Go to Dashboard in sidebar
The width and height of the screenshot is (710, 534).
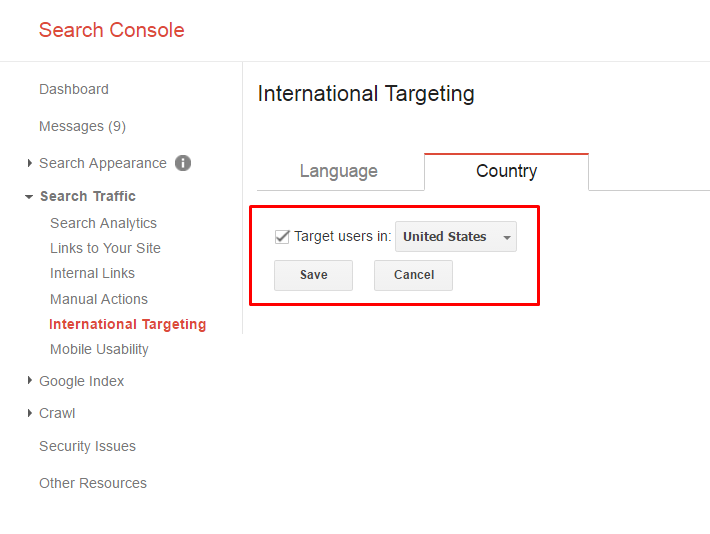coord(74,89)
